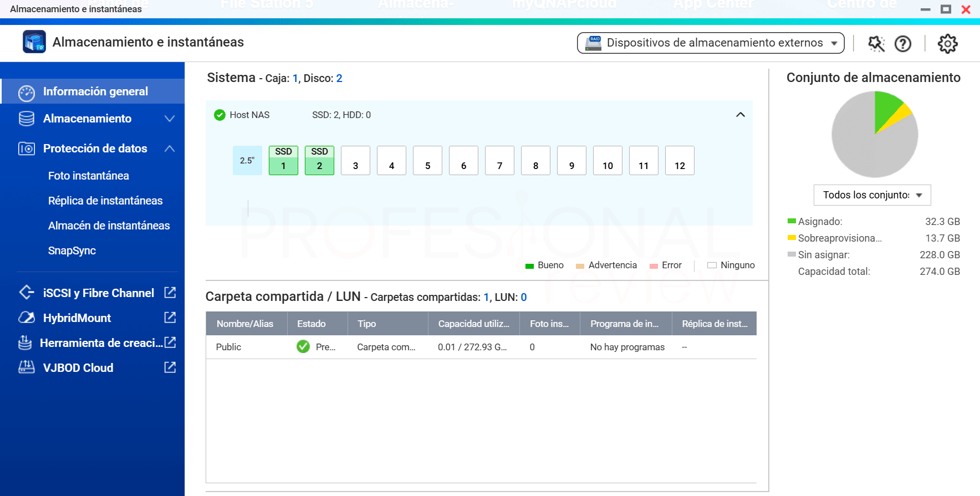Open VJBOD Cloud external link icon
The width and height of the screenshot is (980, 496).
pos(170,367)
